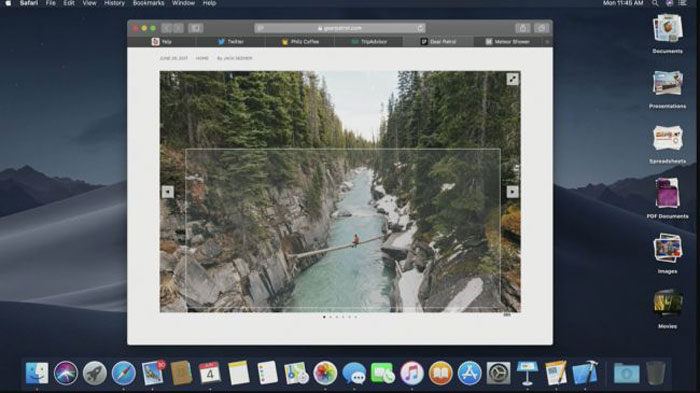The image size is (700, 393).
Task: Launch Keynote podium icon in Dock
Action: [x=527, y=373]
